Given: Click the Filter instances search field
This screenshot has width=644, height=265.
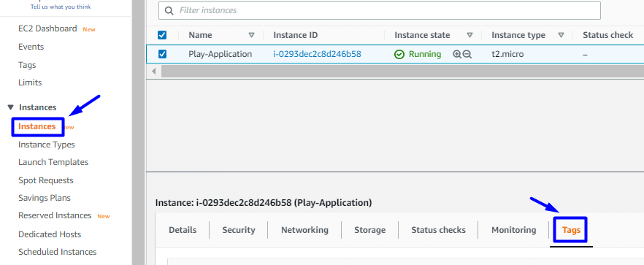Looking at the screenshot, I should click(x=380, y=10).
